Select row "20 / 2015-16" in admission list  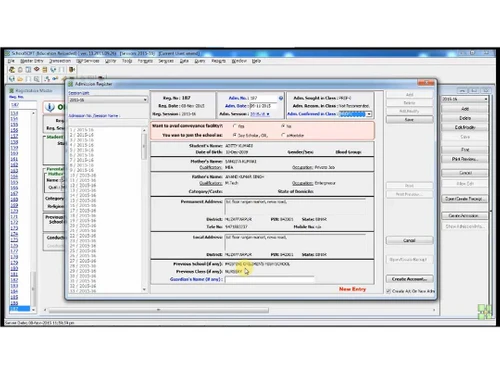pyautogui.click(x=83, y=225)
